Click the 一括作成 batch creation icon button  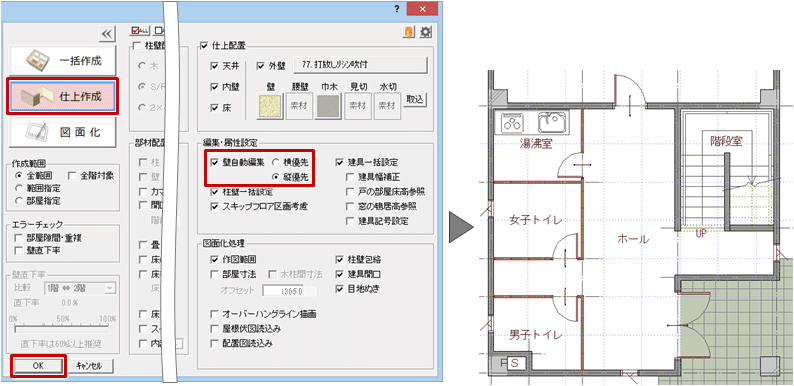[x=63, y=61]
